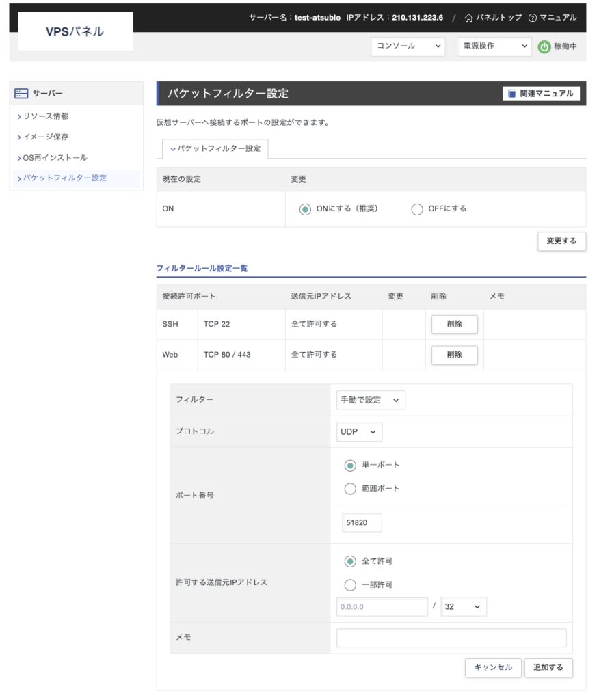The image size is (599, 700).
Task: Click the port number field showing 51820
Action: pyautogui.click(x=362, y=523)
